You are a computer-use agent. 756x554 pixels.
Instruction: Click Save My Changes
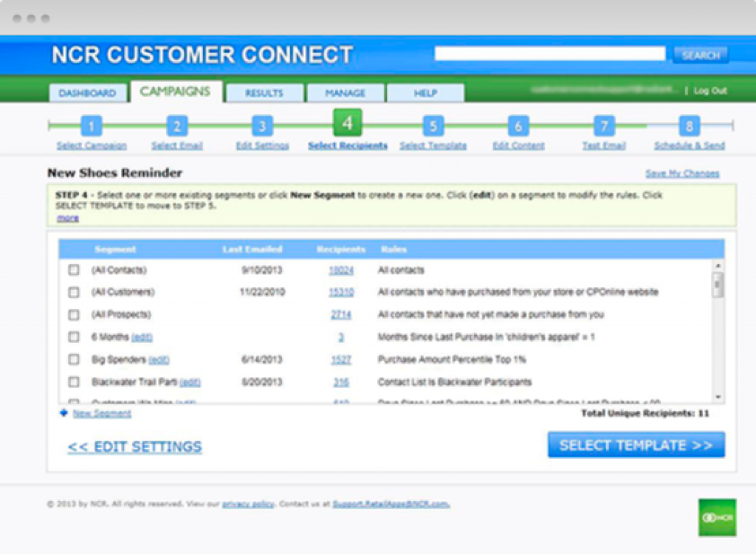(x=682, y=173)
